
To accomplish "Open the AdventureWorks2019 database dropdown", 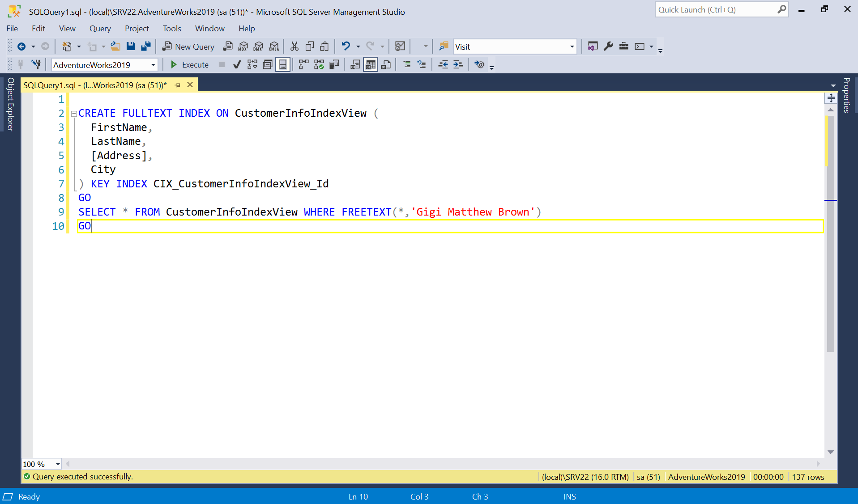I will pos(153,65).
